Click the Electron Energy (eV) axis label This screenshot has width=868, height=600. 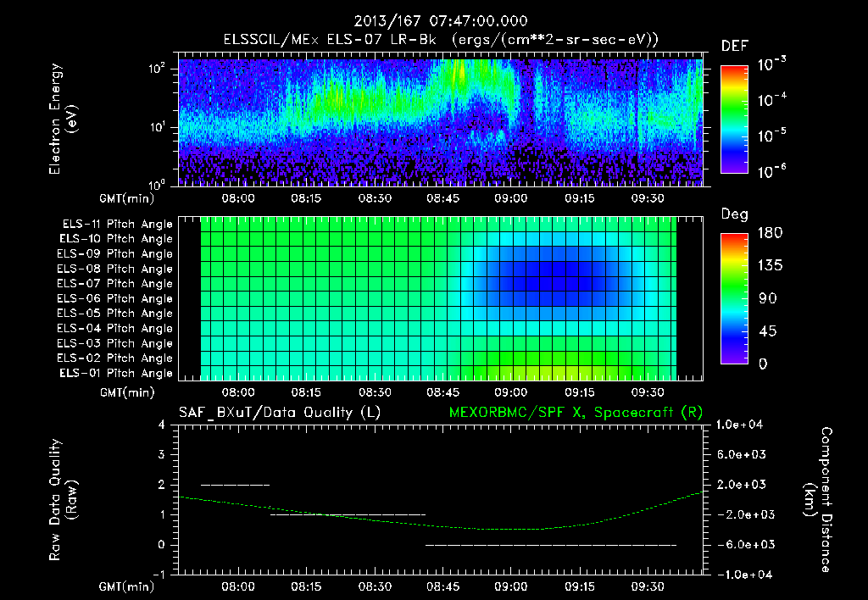click(63, 119)
